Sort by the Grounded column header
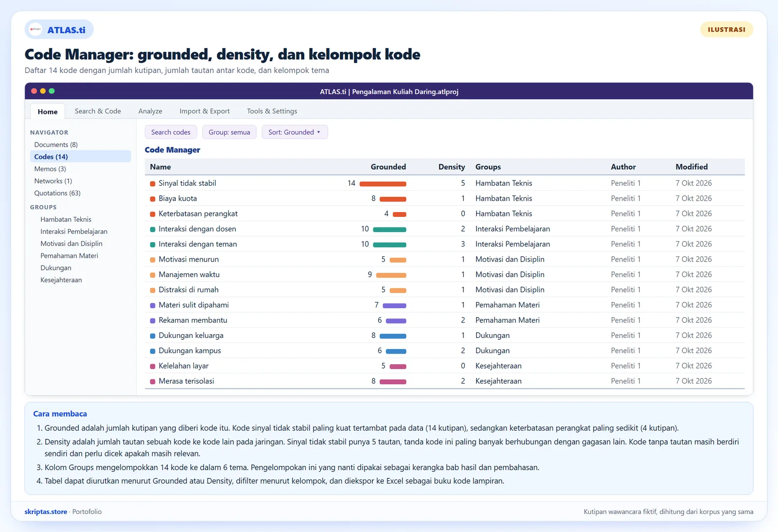Viewport: 778px width, 532px height. [388, 167]
